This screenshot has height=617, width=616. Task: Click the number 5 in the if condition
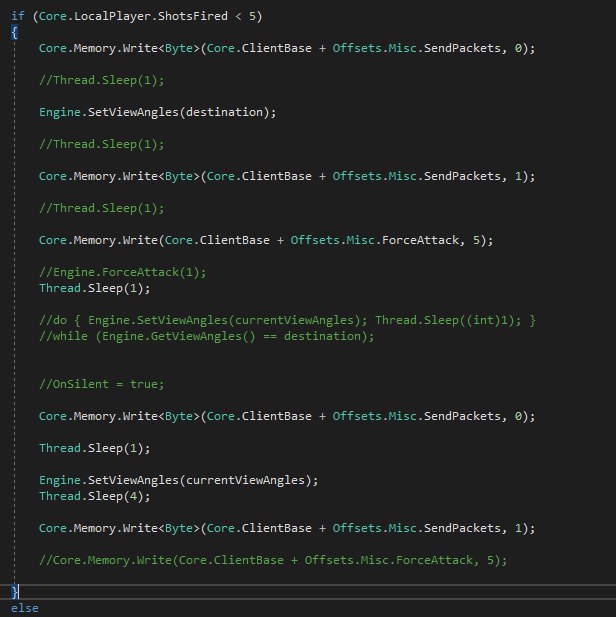coord(259,17)
